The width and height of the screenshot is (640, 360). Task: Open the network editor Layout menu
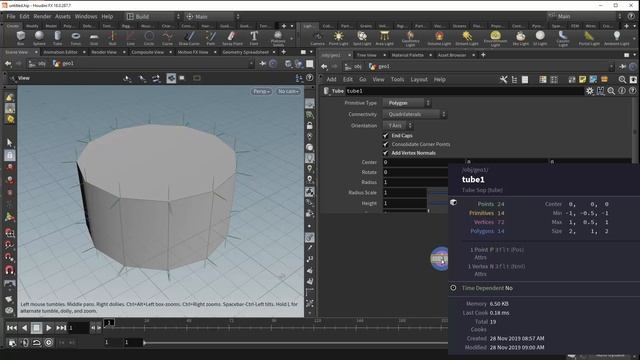[x=419, y=80]
